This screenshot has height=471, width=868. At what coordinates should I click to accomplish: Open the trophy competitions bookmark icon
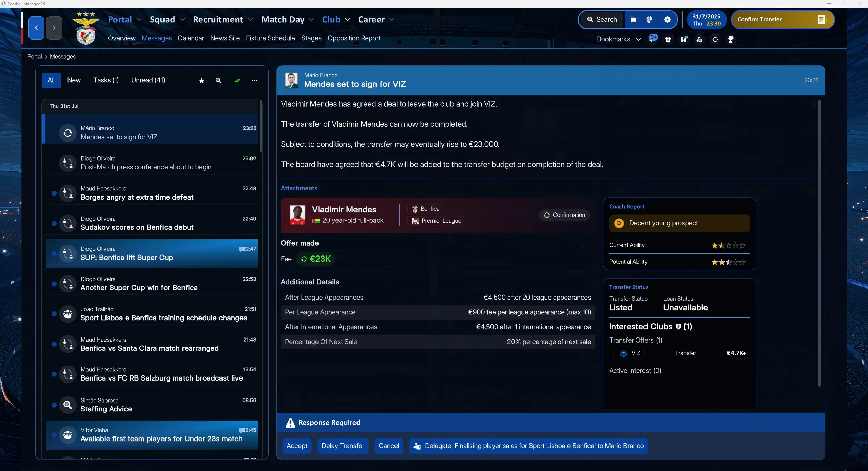(731, 39)
